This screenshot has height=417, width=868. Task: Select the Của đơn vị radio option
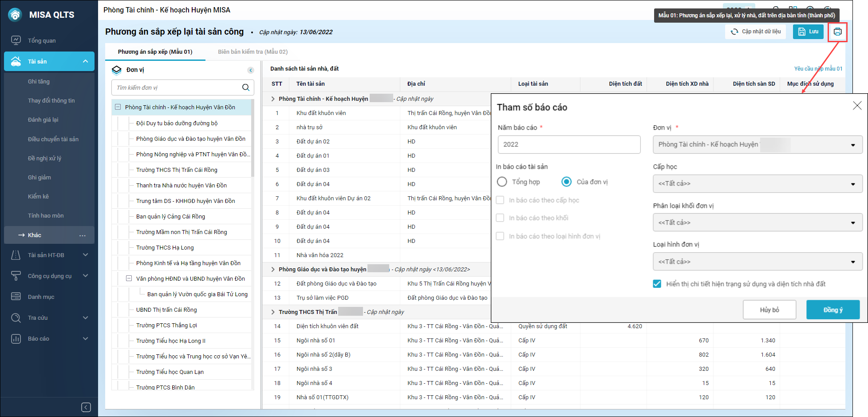click(x=567, y=182)
